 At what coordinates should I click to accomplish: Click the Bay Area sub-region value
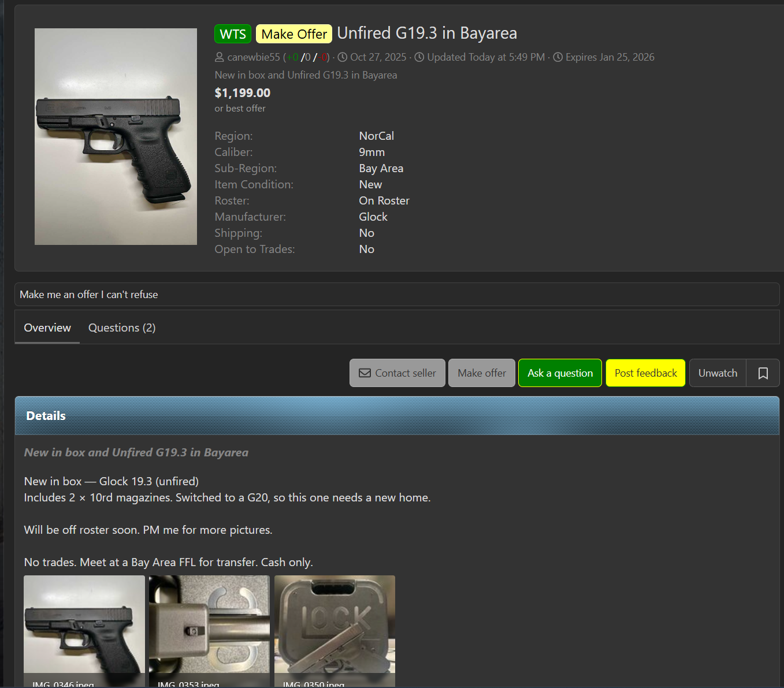click(x=381, y=168)
